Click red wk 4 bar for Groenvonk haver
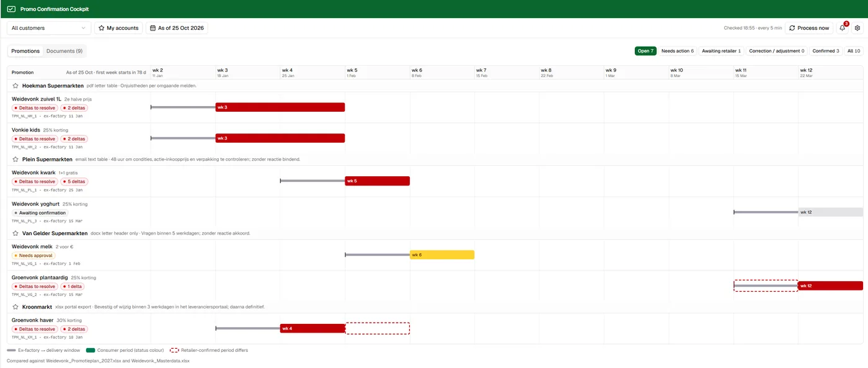 coord(312,328)
